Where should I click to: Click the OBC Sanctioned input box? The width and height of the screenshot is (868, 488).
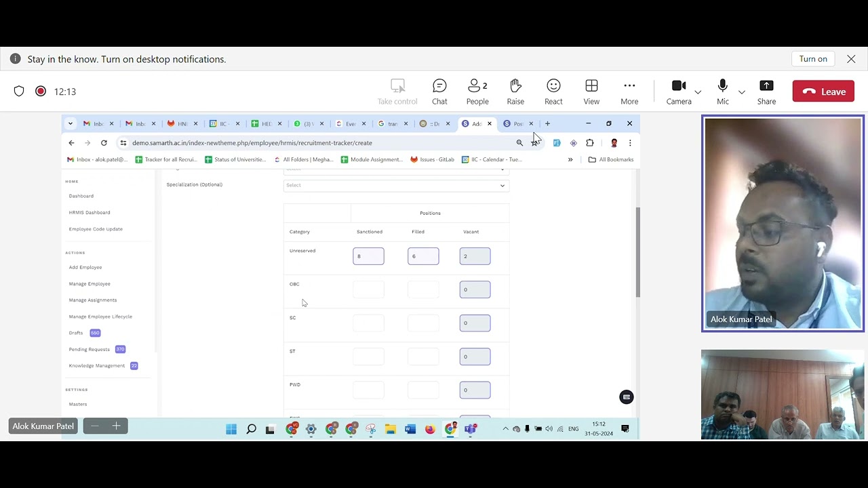[x=368, y=289]
